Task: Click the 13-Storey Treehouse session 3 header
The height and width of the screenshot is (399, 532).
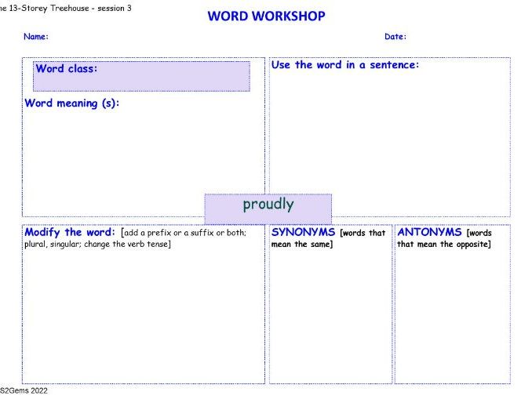Action: (x=66, y=8)
